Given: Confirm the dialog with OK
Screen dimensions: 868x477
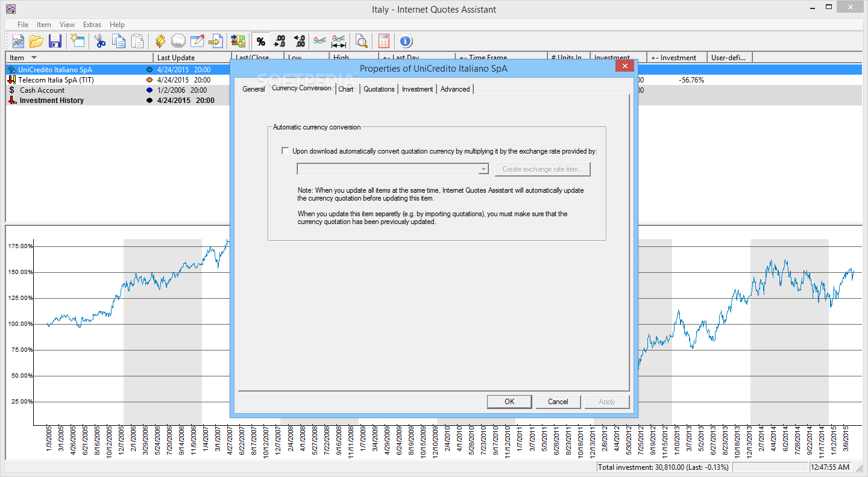Looking at the screenshot, I should (509, 402).
